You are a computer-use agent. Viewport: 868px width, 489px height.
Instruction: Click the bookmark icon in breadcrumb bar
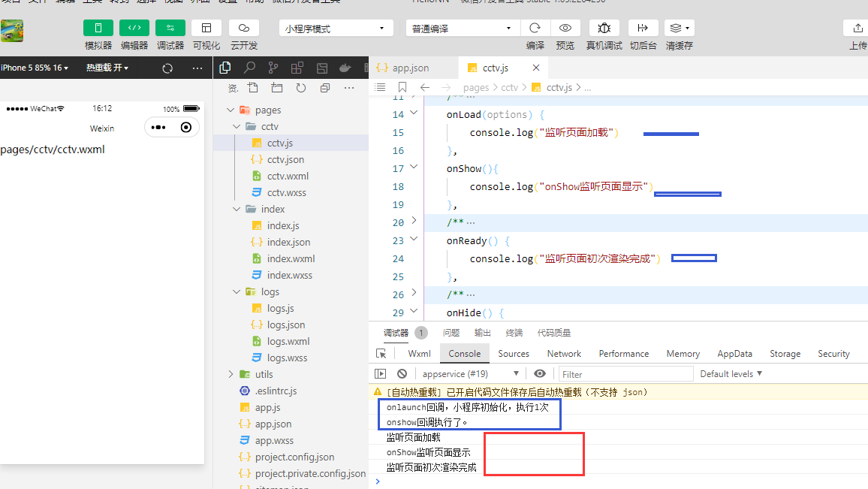[402, 87]
